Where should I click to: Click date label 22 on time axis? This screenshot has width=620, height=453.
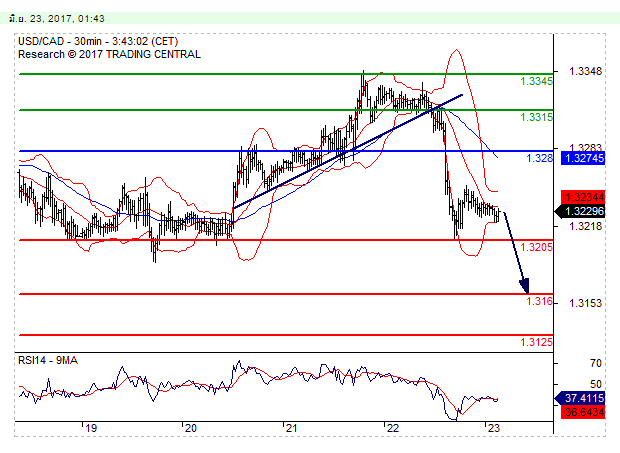pyautogui.click(x=393, y=428)
